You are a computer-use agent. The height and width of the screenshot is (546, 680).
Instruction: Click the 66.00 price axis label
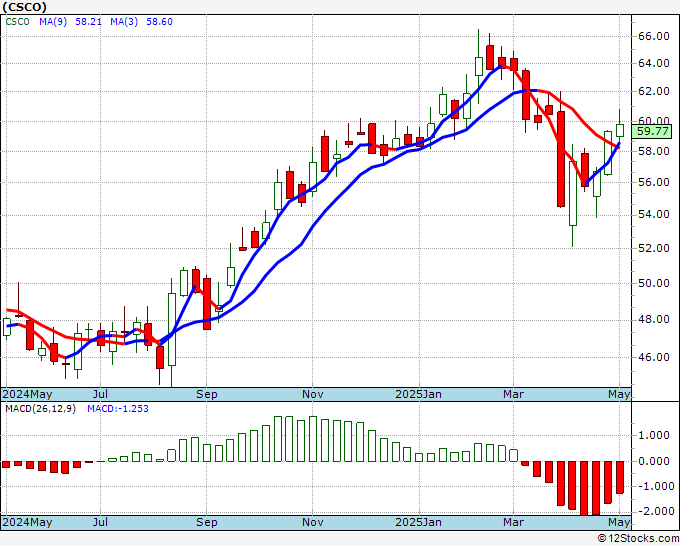[654, 36]
